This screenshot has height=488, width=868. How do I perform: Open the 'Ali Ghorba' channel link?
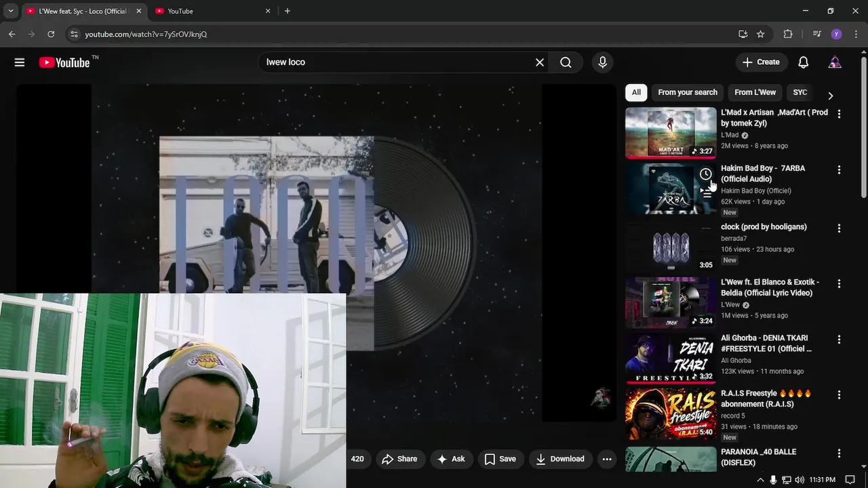(736, 361)
